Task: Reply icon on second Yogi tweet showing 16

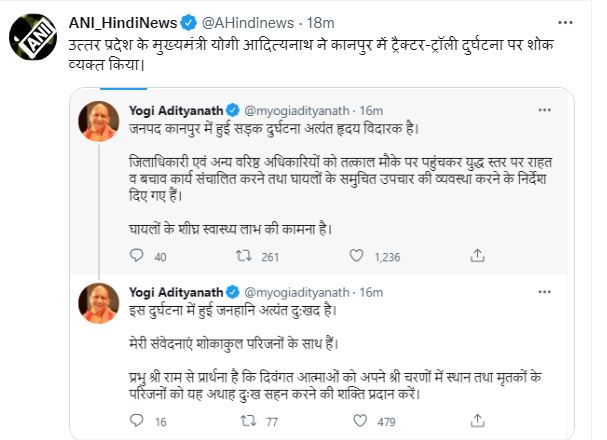Action: (136, 422)
